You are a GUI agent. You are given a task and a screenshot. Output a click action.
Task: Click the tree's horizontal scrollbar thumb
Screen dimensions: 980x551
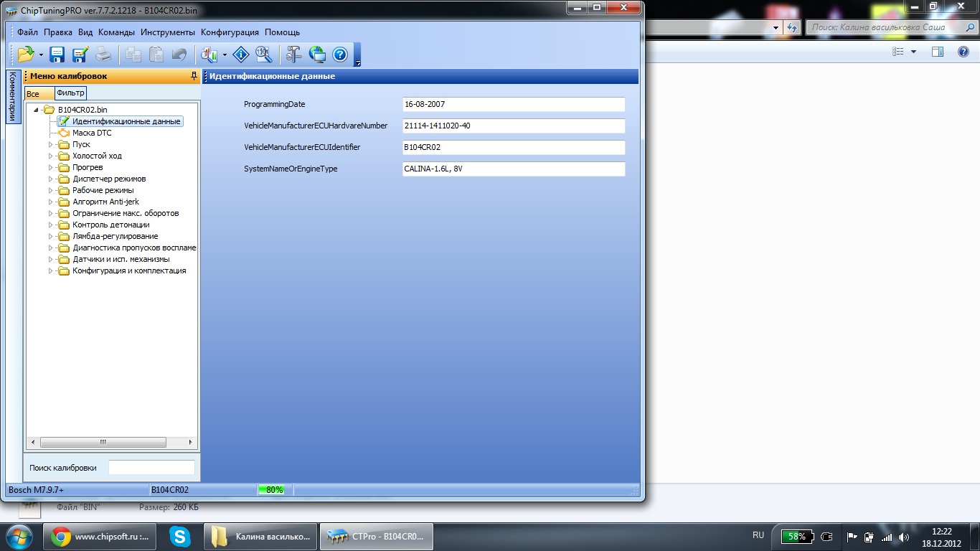pos(103,442)
